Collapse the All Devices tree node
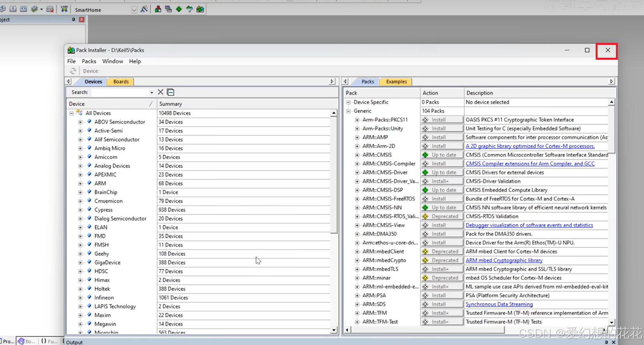This screenshot has width=644, height=345. (x=71, y=113)
